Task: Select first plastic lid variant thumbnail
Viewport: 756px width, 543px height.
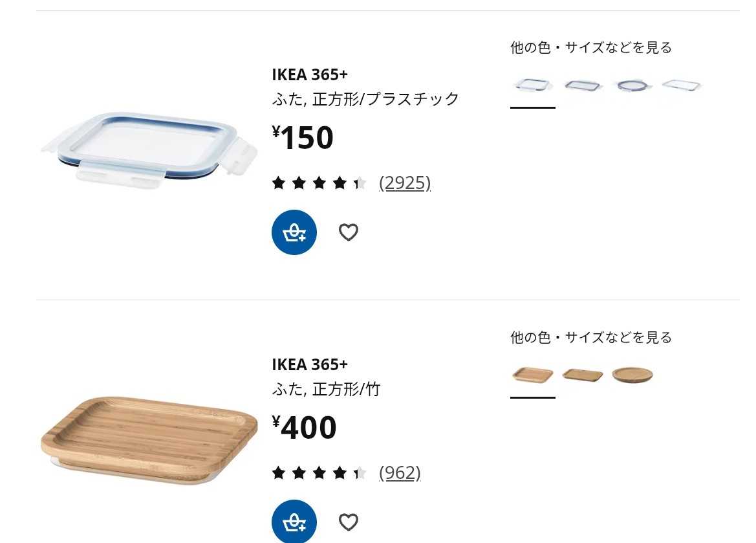Action: (533, 86)
